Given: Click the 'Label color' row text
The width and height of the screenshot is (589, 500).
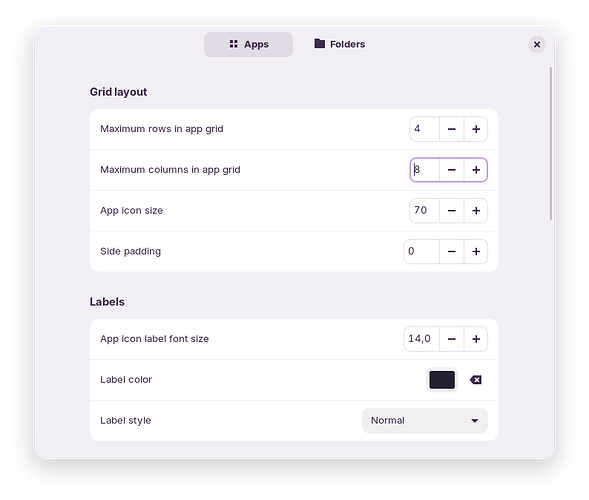Looking at the screenshot, I should pos(126,380).
